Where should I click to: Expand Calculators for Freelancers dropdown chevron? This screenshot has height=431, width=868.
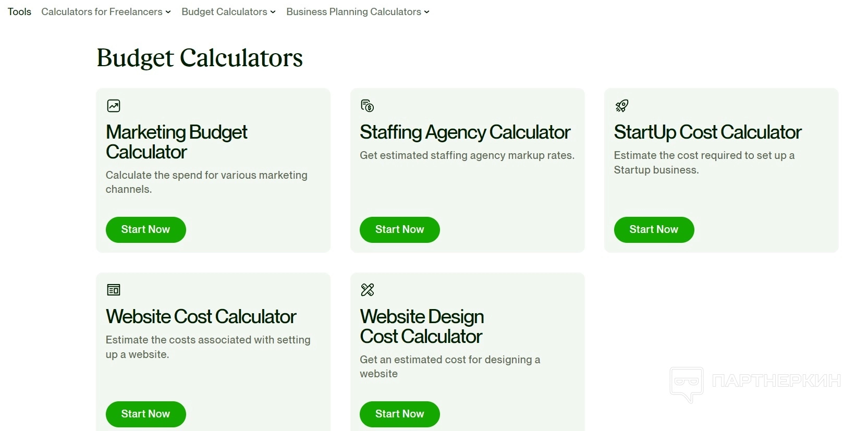click(168, 12)
